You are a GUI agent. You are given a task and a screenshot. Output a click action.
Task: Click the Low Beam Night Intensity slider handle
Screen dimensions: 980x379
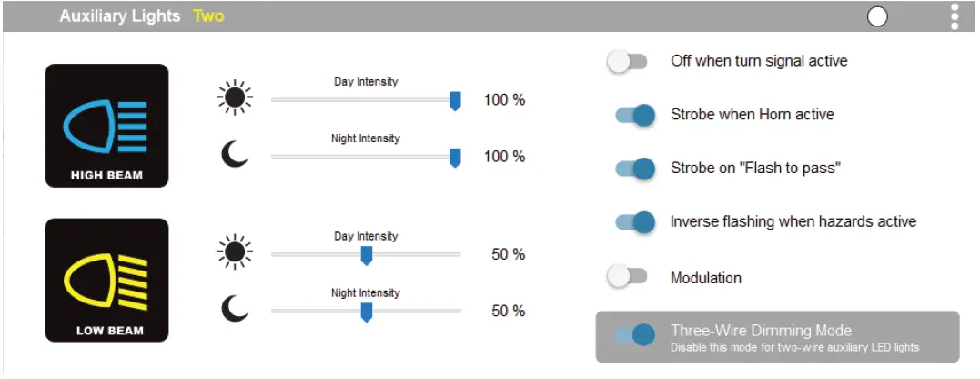tap(367, 312)
